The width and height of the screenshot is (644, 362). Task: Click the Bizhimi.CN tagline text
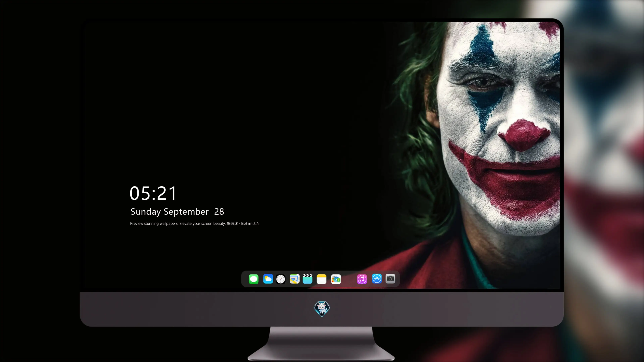point(195,224)
